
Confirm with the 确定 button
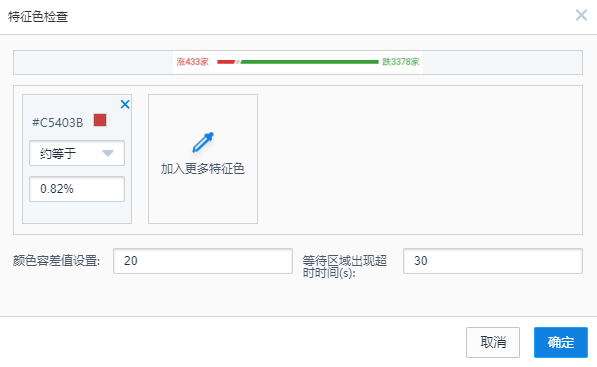click(x=561, y=342)
